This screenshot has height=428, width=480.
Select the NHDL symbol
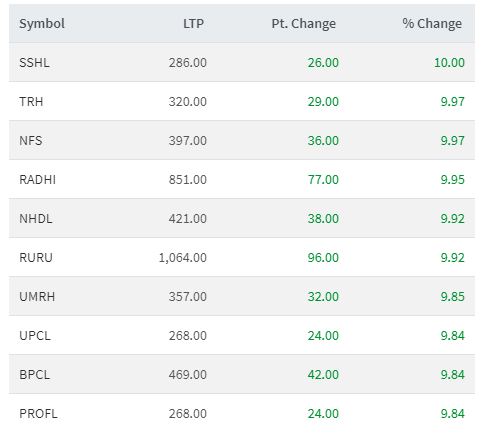click(x=36, y=219)
